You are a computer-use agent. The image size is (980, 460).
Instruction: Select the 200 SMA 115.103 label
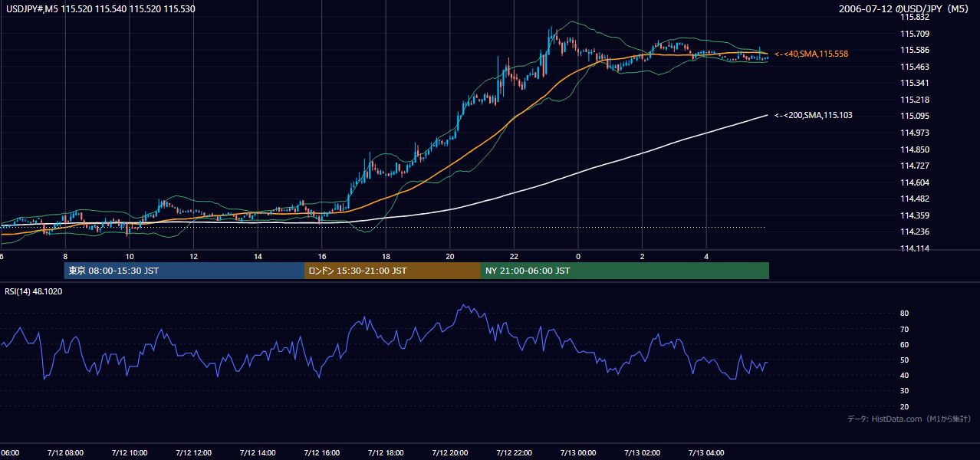coord(814,116)
